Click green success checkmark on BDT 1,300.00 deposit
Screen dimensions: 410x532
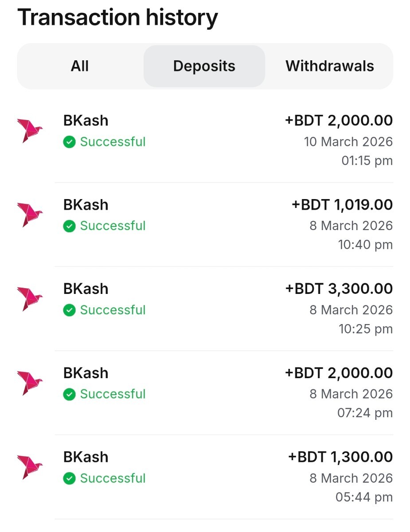tap(69, 479)
